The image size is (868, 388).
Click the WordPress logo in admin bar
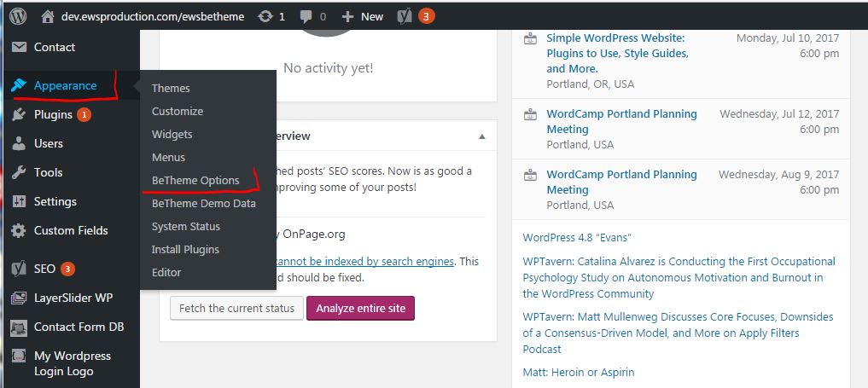point(18,16)
